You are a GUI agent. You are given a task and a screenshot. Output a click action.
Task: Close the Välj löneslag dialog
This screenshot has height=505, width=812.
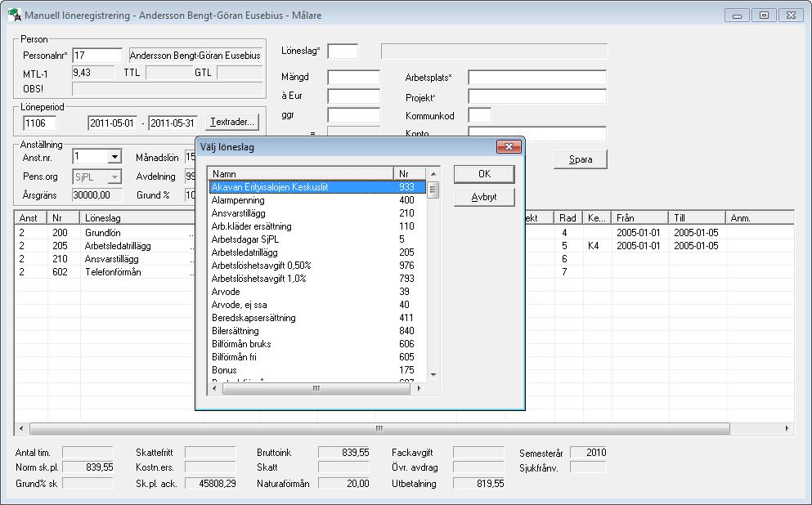(509, 147)
